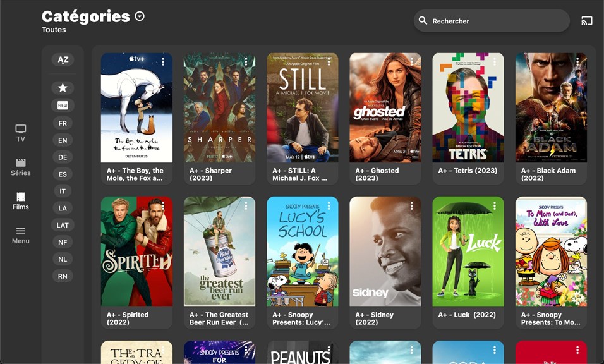Screen dimensions: 604x364
Task: Filter by RN category
Action: coord(63,276)
